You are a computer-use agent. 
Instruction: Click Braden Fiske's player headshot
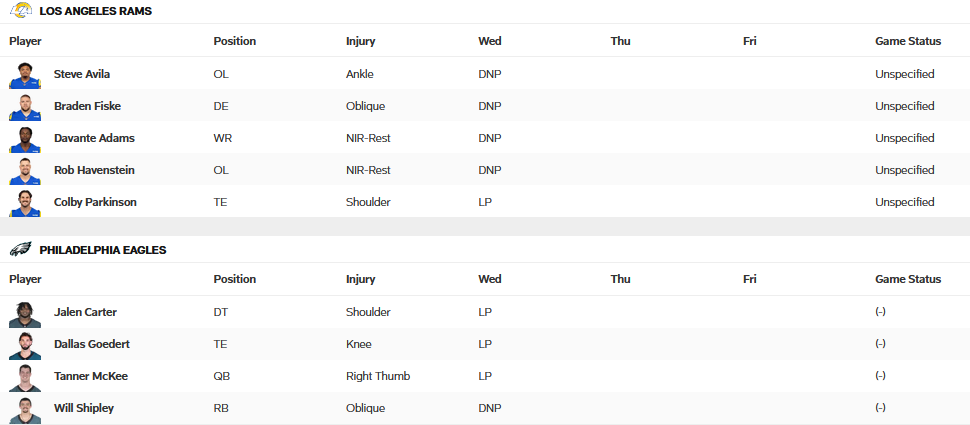pyautogui.click(x=25, y=107)
